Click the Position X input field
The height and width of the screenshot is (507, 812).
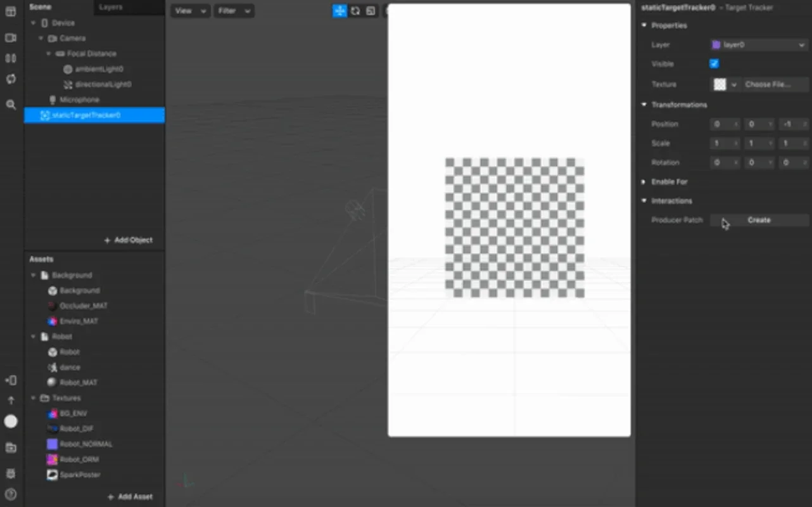(725, 124)
